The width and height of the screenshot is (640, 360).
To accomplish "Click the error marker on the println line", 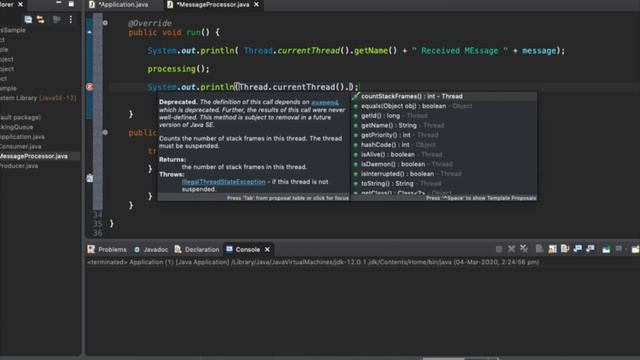I will [90, 87].
